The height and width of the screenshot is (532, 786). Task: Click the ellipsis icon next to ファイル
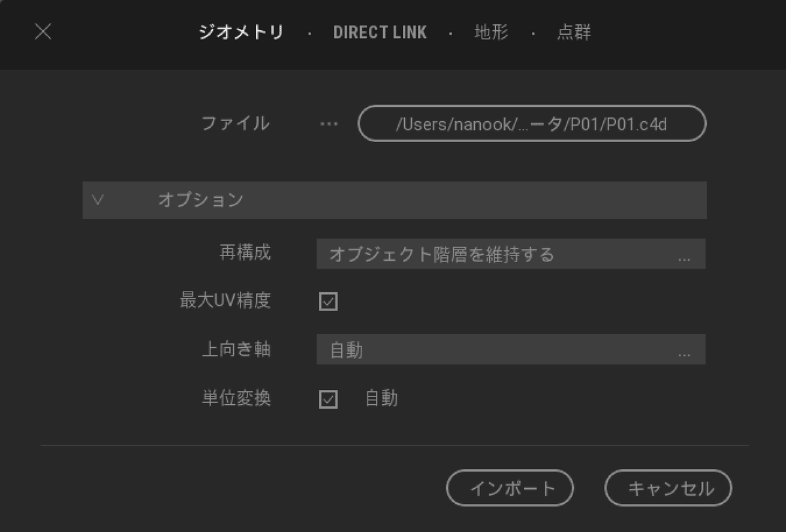[x=327, y=123]
